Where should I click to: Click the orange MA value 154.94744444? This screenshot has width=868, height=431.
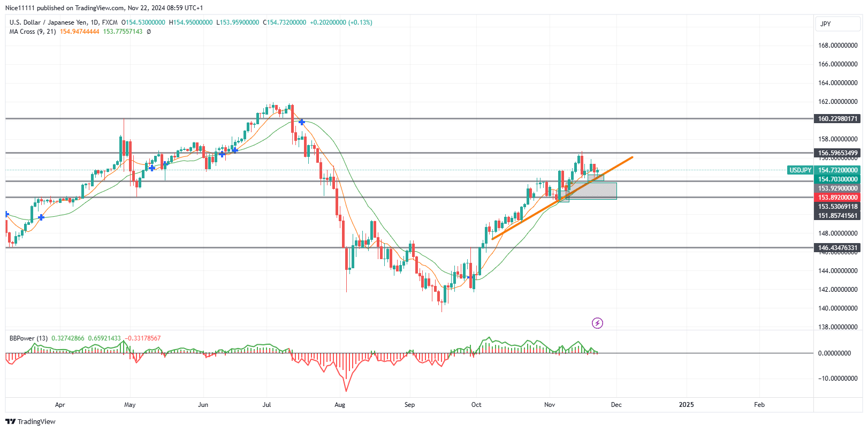[x=79, y=32]
